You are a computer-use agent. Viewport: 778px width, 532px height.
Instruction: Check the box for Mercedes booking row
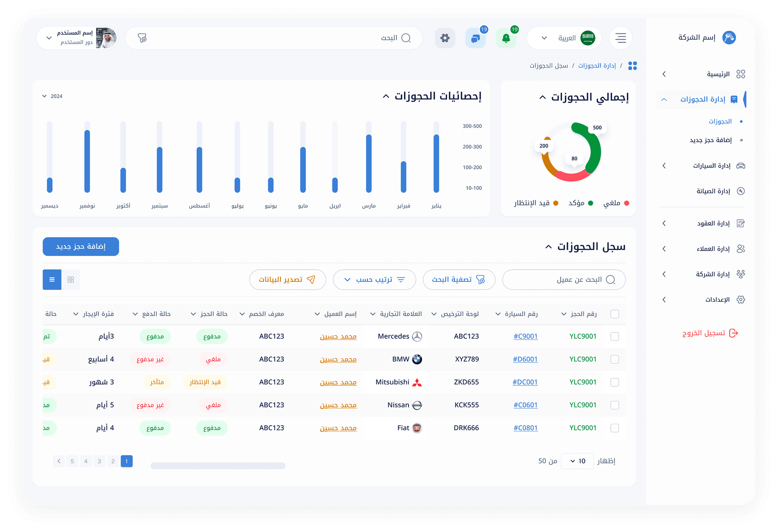point(614,336)
